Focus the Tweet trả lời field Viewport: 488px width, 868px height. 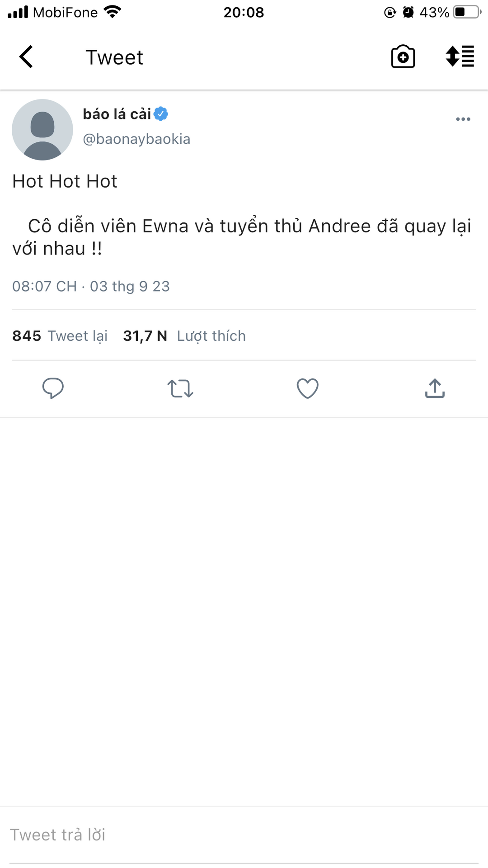244,835
